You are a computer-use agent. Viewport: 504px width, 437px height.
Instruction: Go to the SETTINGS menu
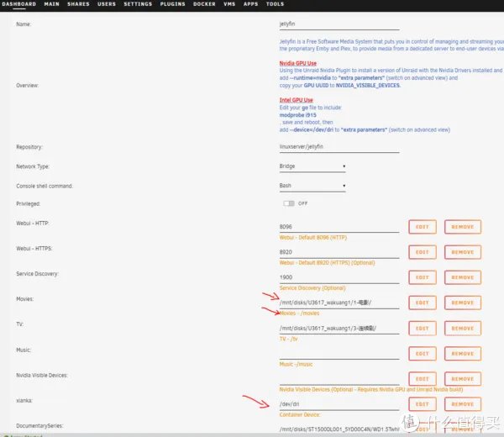click(138, 4)
